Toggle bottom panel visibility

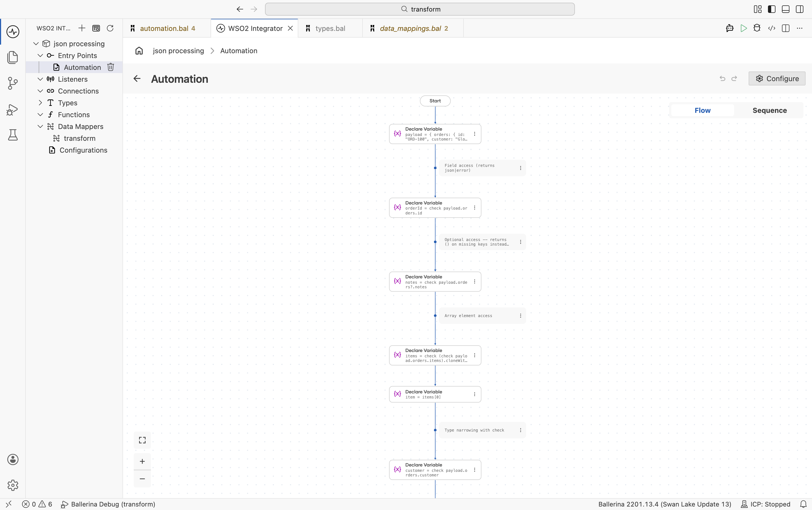tap(786, 9)
